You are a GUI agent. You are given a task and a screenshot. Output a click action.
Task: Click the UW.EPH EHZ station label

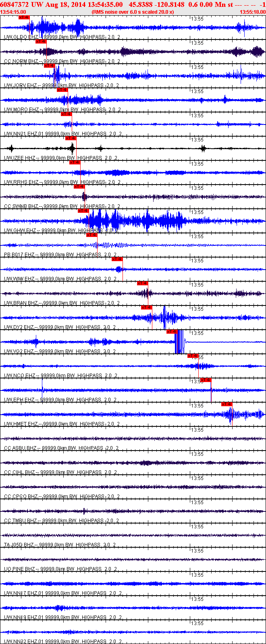pyautogui.click(x=61, y=400)
